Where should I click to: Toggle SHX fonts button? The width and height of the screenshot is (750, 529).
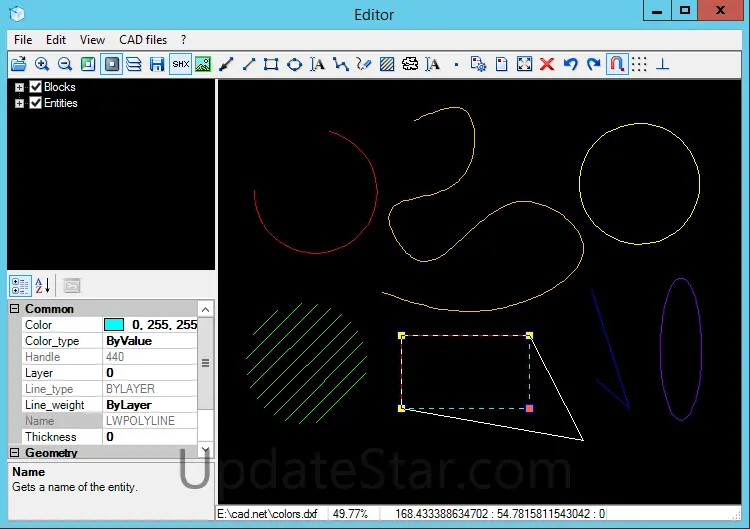pyautogui.click(x=181, y=64)
